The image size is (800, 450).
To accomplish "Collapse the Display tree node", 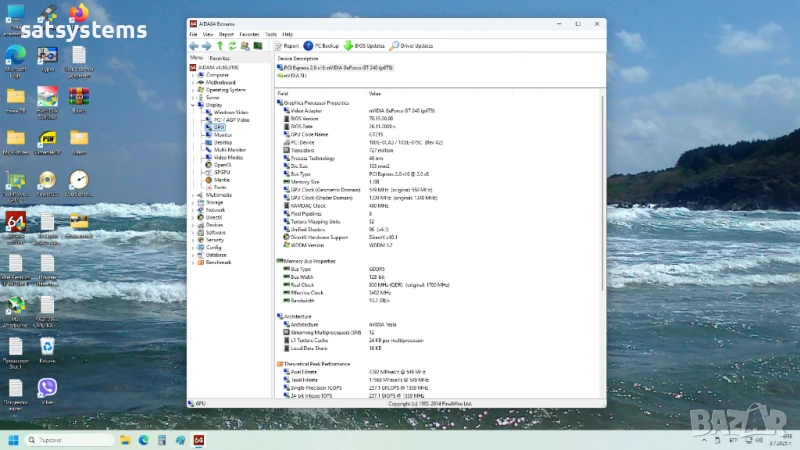I will click(192, 104).
